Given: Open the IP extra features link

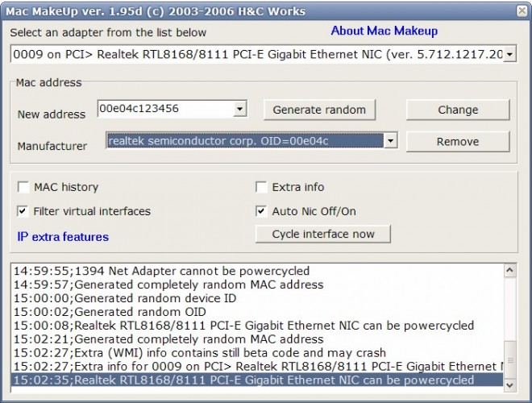Looking at the screenshot, I should 63,237.
